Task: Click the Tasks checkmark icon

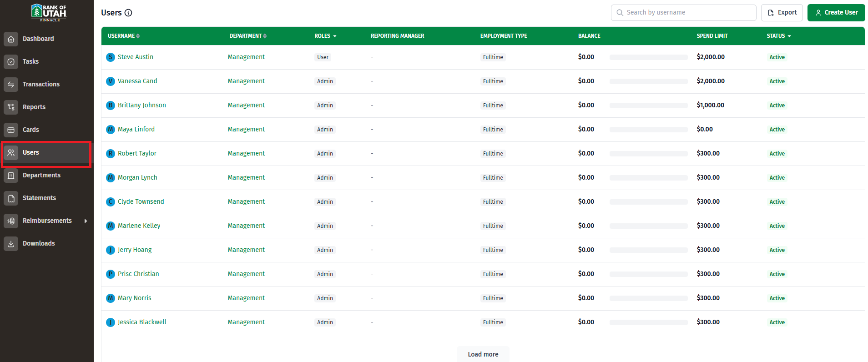Action: coord(11,62)
